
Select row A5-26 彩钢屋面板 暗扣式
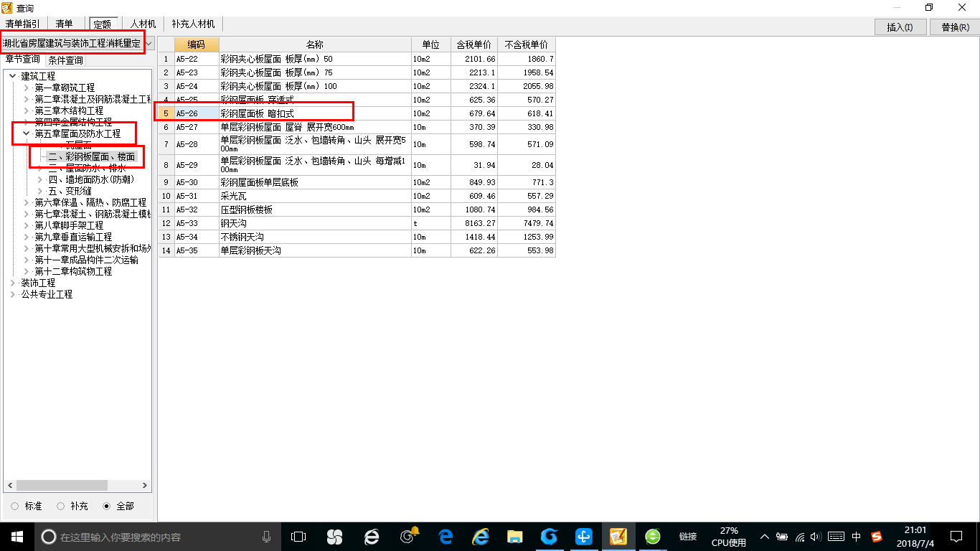[357, 113]
